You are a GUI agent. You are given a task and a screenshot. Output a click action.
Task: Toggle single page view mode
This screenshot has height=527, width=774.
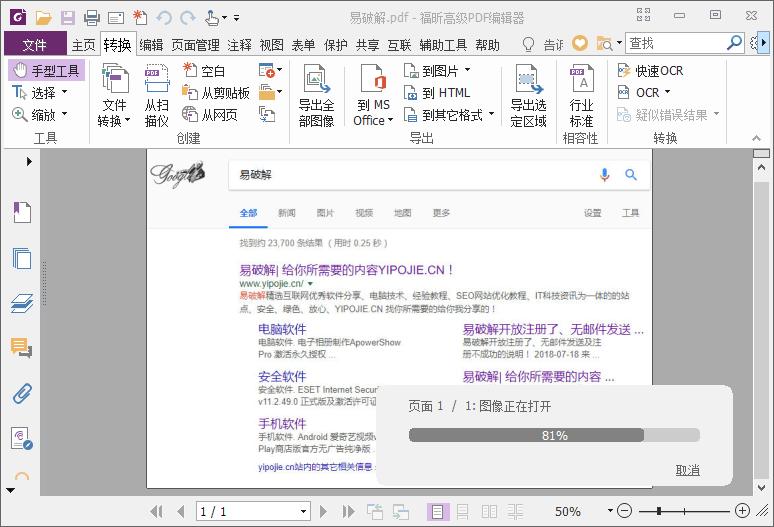438,511
